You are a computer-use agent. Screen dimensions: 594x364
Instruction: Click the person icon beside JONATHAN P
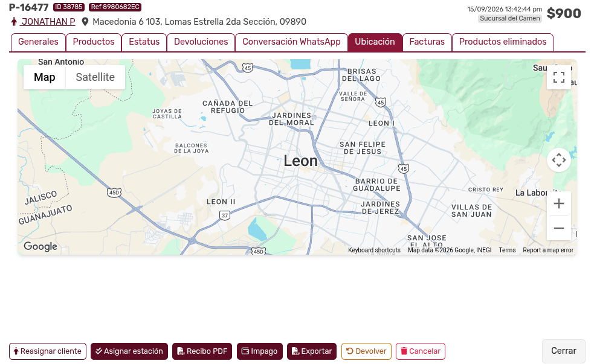[x=14, y=22]
